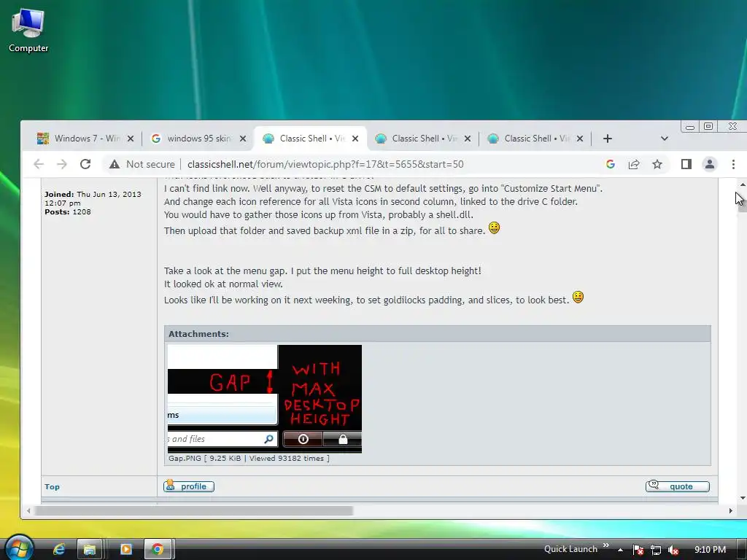Click the vertical scrollbar up arrow
The height and width of the screenshot is (560, 747).
[743, 184]
